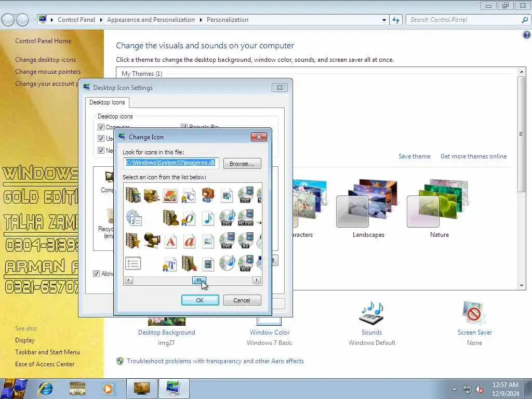
Task: Click the Search Control Panel box
Action: click(468, 20)
